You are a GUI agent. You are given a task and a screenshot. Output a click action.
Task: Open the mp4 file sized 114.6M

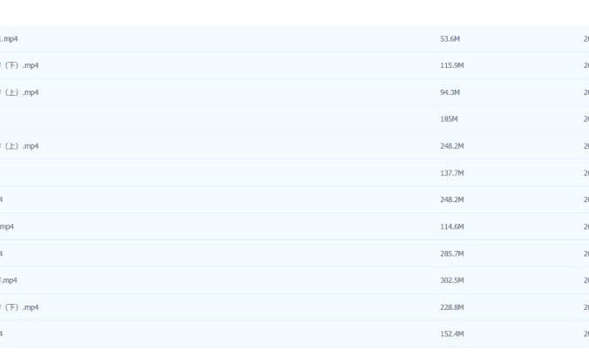point(7,227)
